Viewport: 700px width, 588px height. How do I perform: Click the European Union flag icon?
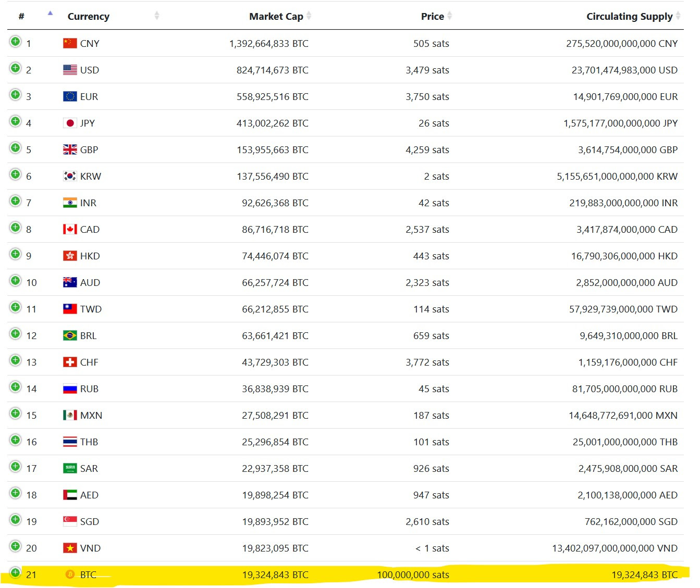pyautogui.click(x=70, y=96)
